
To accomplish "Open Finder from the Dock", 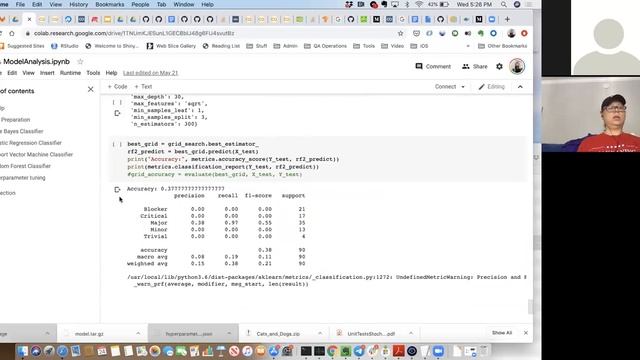I will pos(22,351).
